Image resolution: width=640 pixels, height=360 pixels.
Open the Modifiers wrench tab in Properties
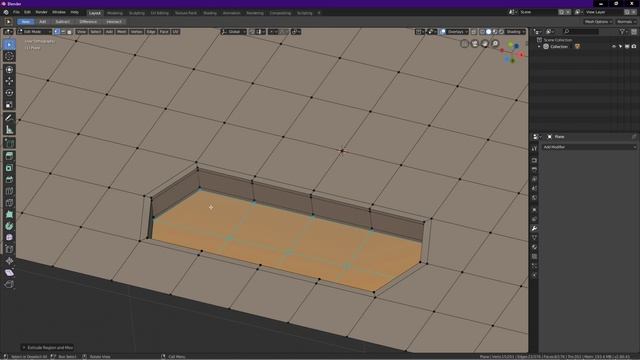(x=534, y=229)
